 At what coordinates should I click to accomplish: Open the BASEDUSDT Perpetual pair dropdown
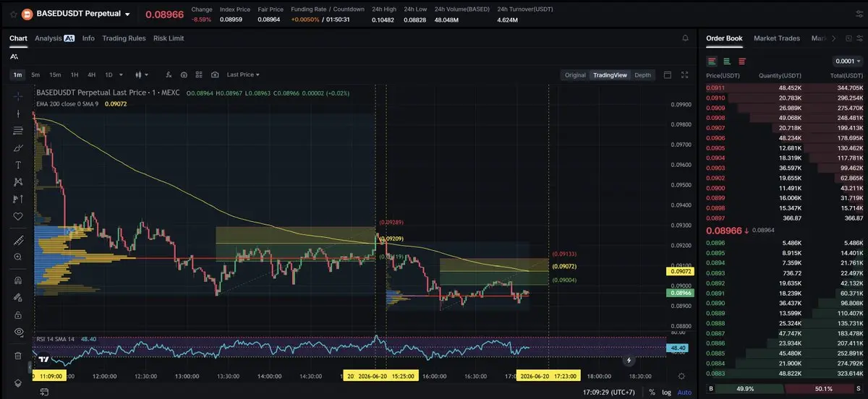click(x=82, y=14)
